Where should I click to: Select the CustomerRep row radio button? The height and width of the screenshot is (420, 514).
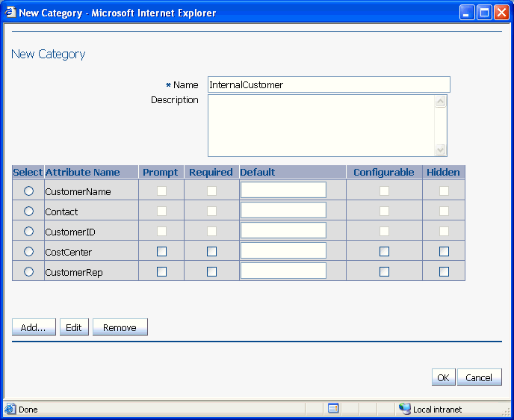(x=28, y=271)
